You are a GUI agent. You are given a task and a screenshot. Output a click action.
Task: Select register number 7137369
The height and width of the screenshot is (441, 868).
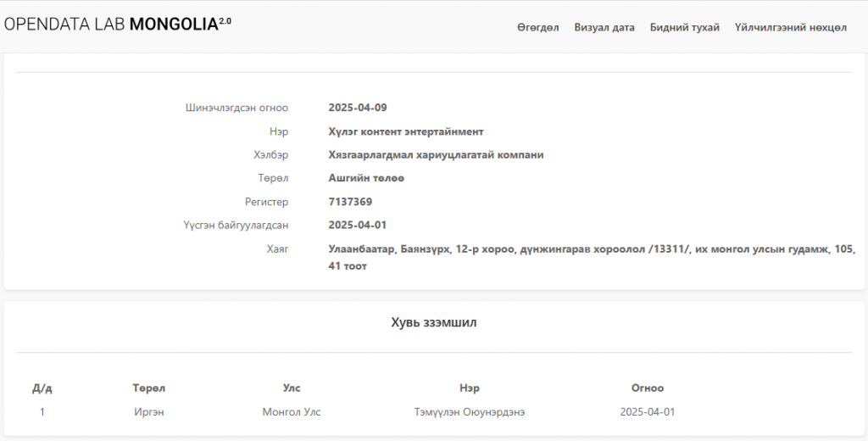pyautogui.click(x=350, y=202)
